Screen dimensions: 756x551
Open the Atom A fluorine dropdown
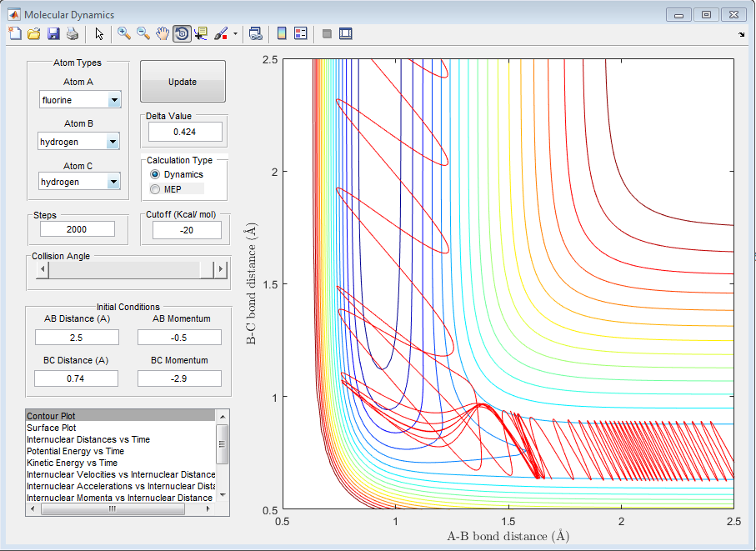tap(113, 101)
